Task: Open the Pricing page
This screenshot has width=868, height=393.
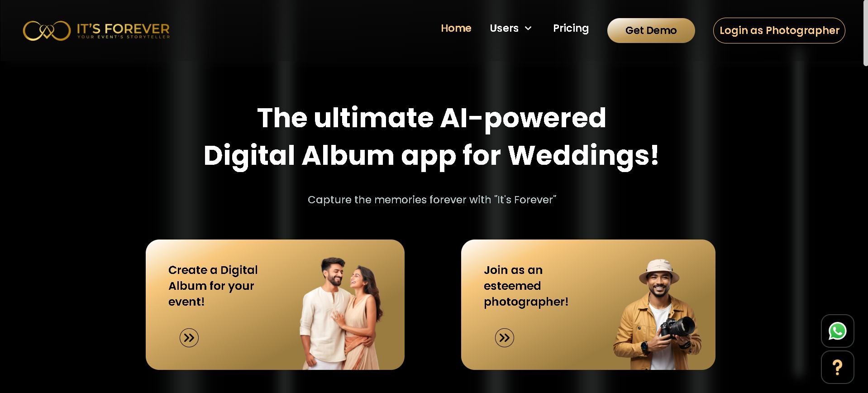Action: pos(571,28)
